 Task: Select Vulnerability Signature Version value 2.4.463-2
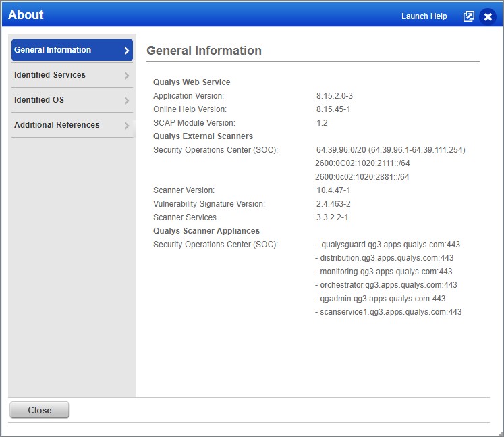point(333,204)
